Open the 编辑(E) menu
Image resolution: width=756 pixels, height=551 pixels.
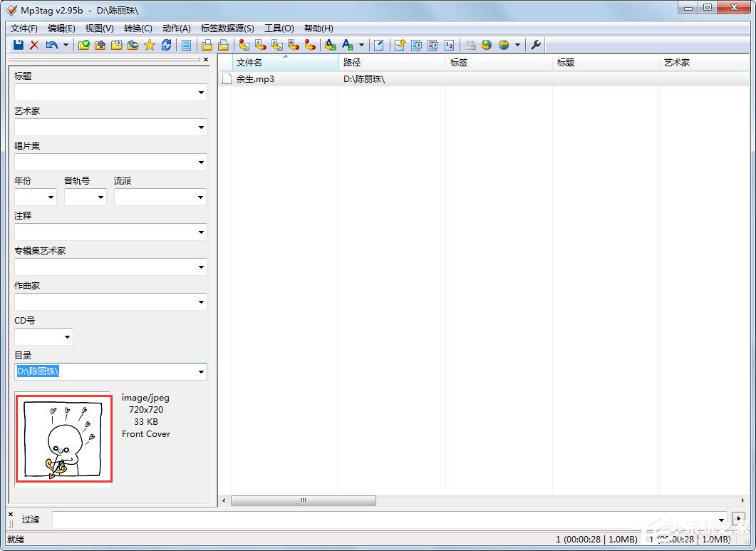coord(61,29)
